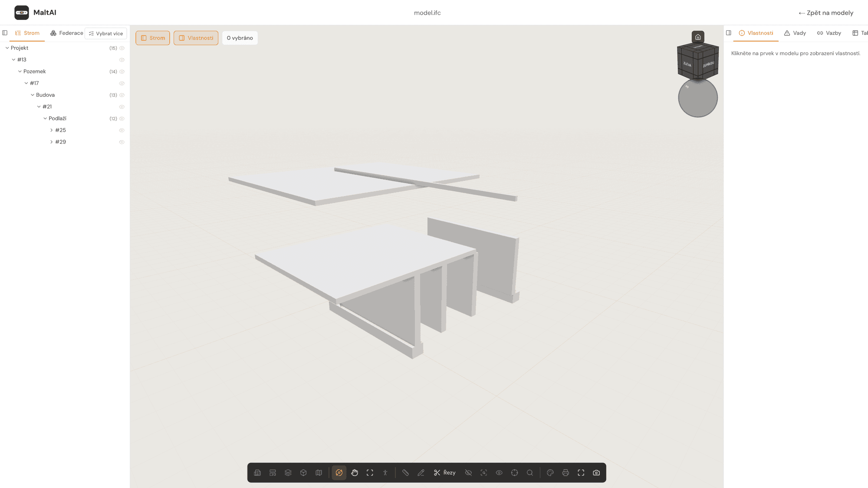
Task: Collapse the Budova tree node
Action: [x=33, y=95]
